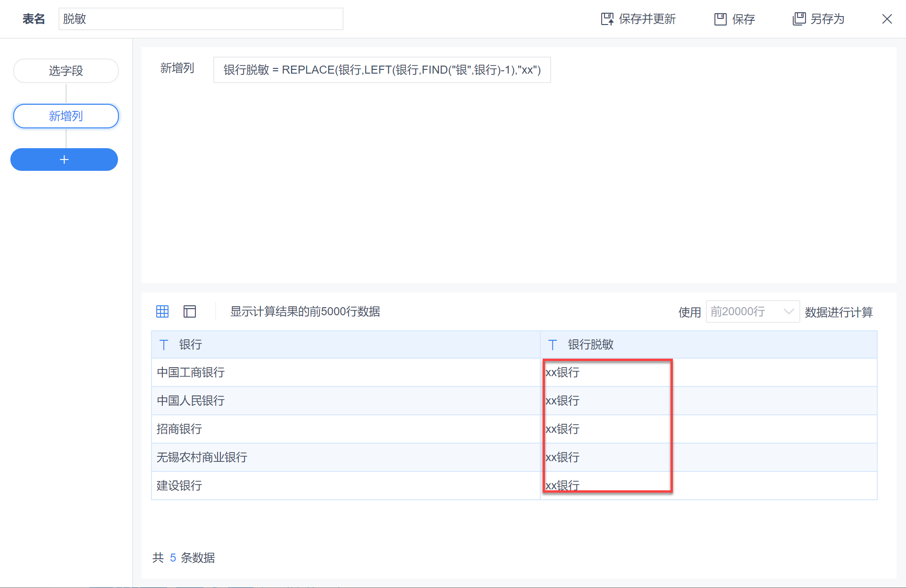
Task: Select the 无锡农村商业银行 row
Action: coord(202,457)
